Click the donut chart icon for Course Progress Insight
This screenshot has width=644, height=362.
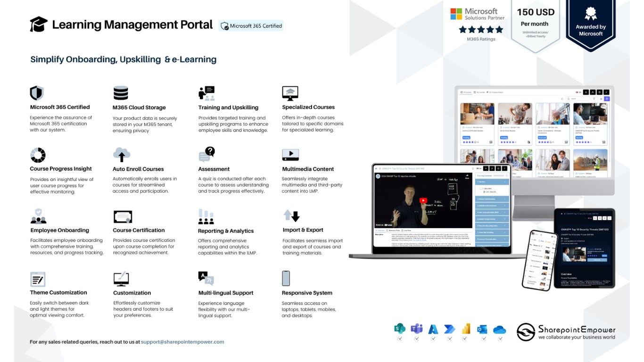(38, 155)
